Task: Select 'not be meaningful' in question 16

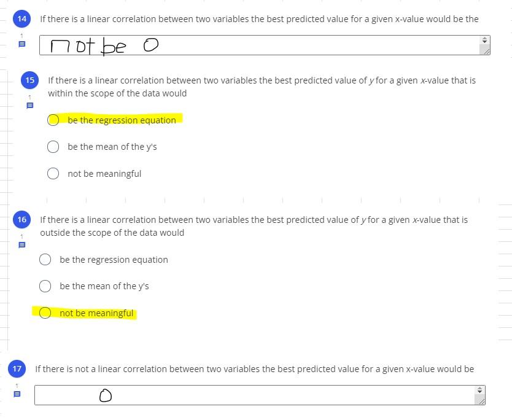Action: point(45,313)
